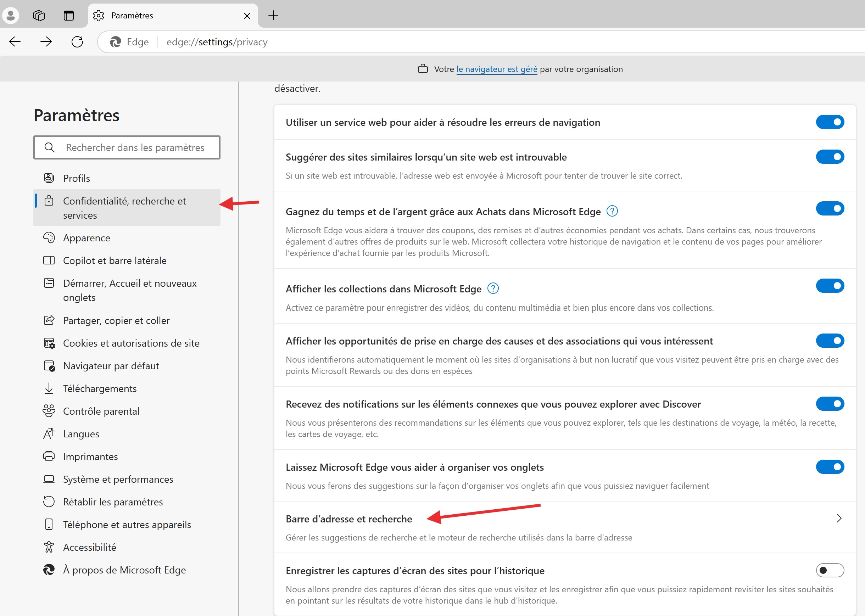Focus the 'Rechercher dans les paramètres' search box
The height and width of the screenshot is (616, 865).
(x=127, y=147)
